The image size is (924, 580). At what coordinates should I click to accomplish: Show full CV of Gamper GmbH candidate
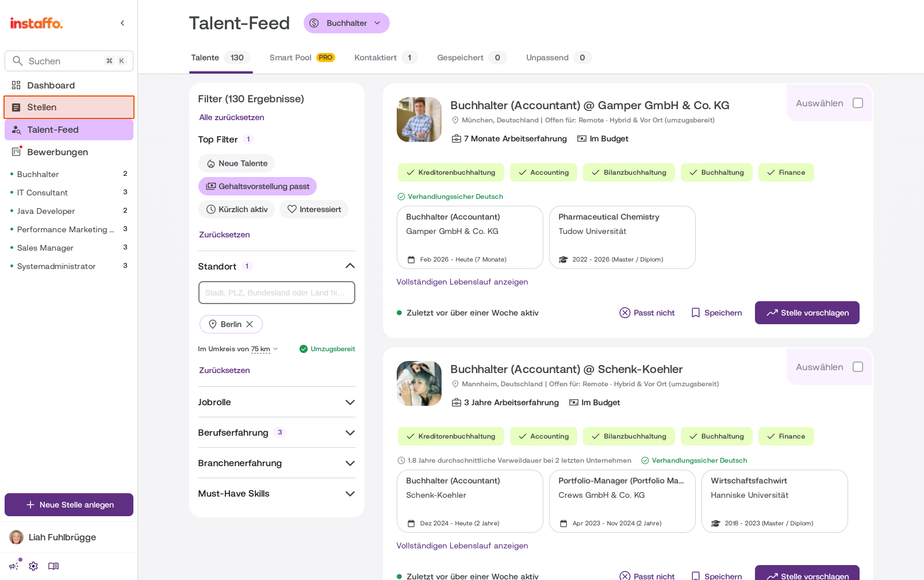[x=462, y=282]
